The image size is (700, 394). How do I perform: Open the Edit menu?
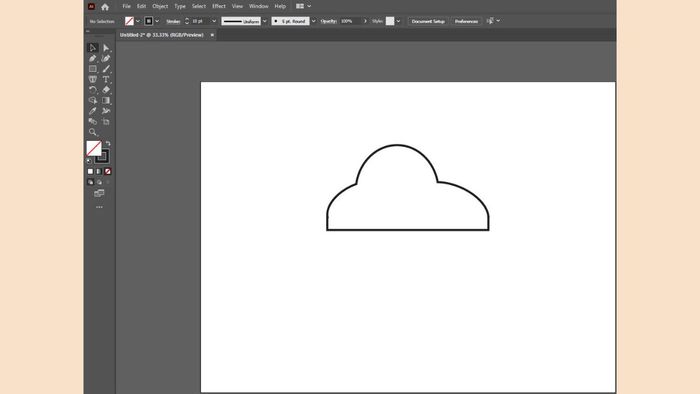pos(142,6)
